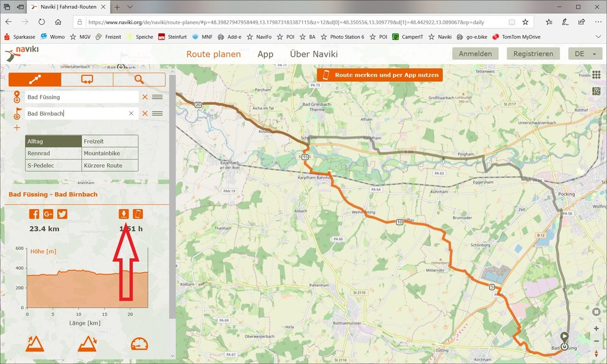Screen dimensions: 607x364
Task: Open the DE language dropdown
Action: tap(585, 54)
